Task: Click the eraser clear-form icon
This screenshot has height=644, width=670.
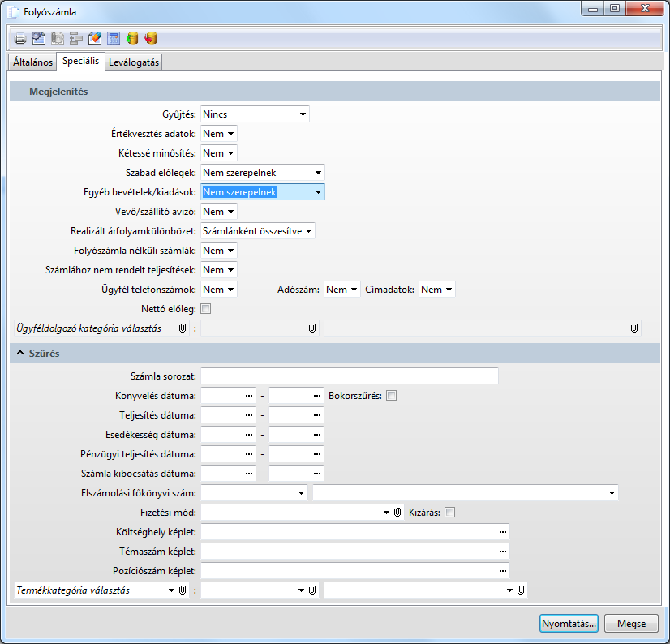Action: pos(95,38)
